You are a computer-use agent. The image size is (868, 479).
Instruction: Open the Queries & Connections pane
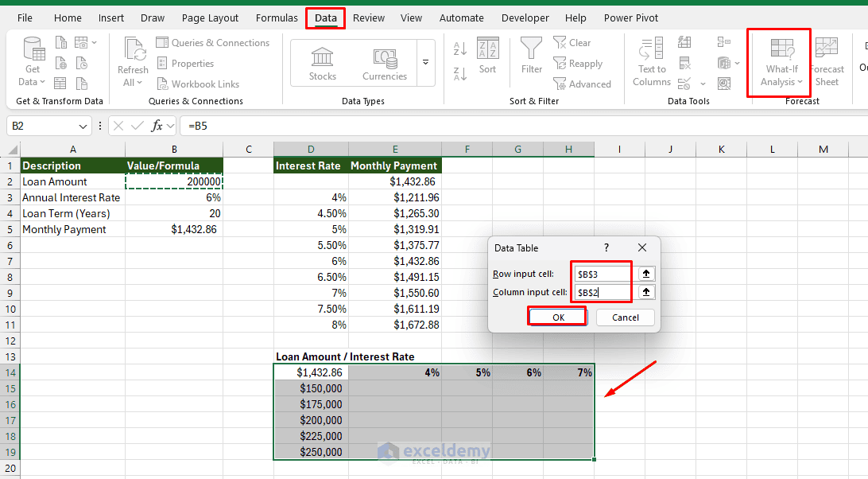[212, 43]
